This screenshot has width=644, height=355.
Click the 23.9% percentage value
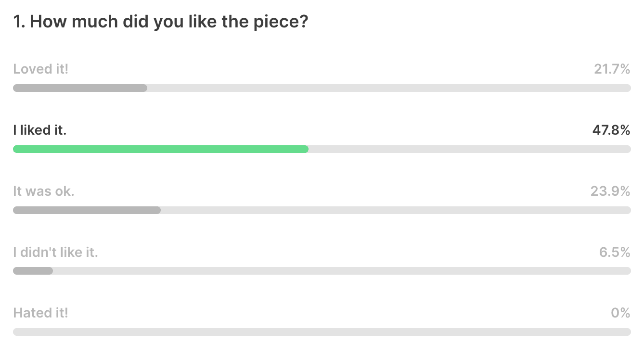[610, 191]
